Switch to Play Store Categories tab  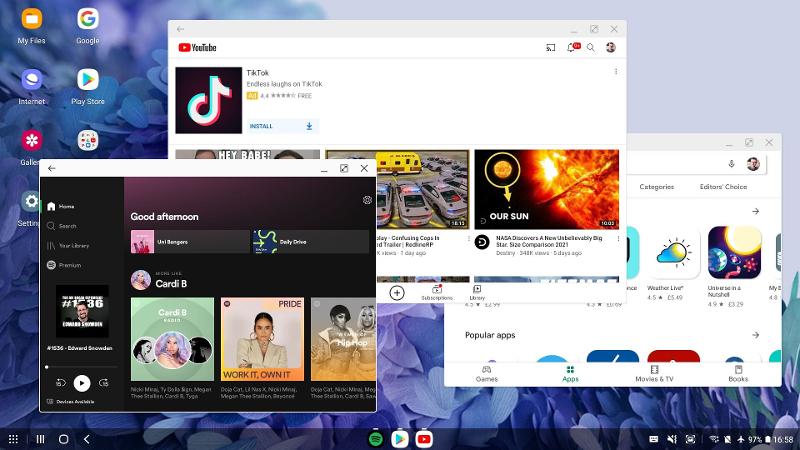(657, 187)
